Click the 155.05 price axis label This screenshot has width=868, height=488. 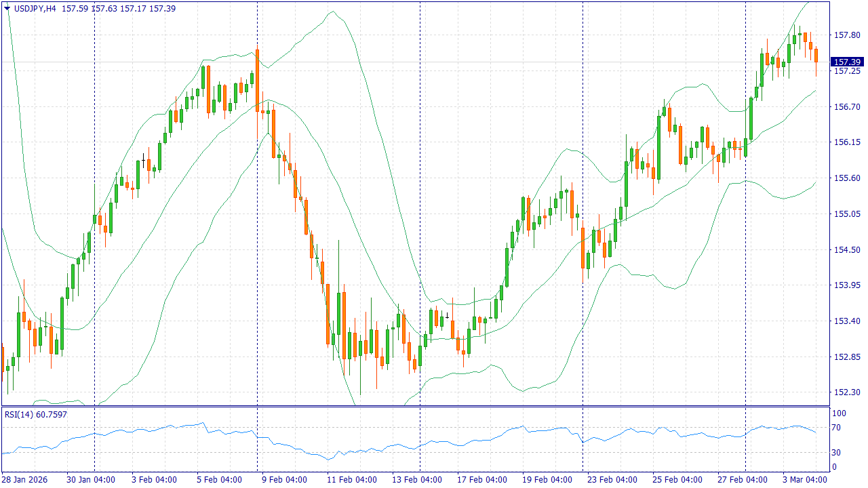(x=847, y=214)
